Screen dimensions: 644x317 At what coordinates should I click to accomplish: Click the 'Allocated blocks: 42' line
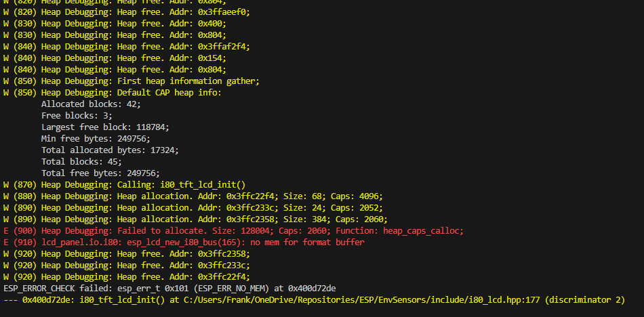pos(91,104)
